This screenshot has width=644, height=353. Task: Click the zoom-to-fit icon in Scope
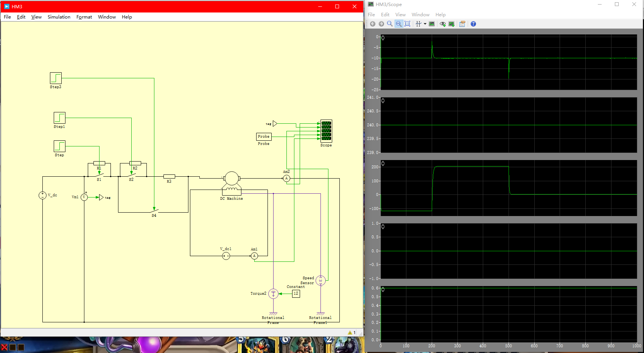coord(408,24)
